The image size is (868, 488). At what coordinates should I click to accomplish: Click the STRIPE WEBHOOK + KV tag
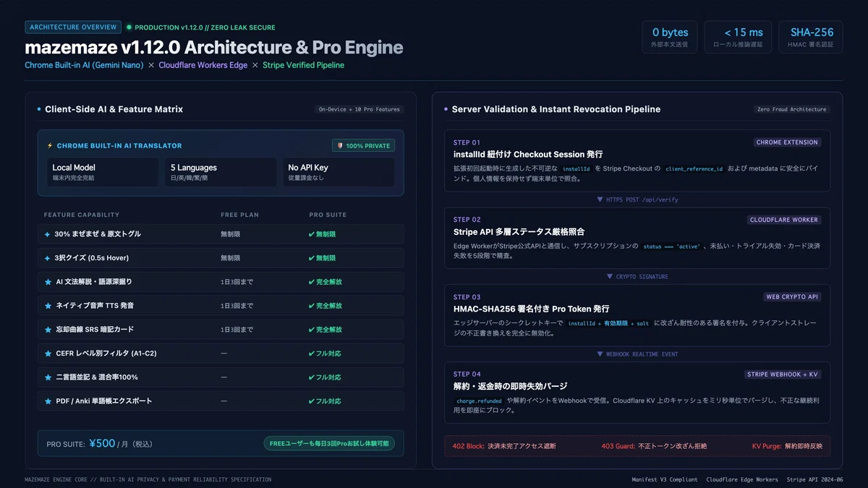[x=783, y=374]
